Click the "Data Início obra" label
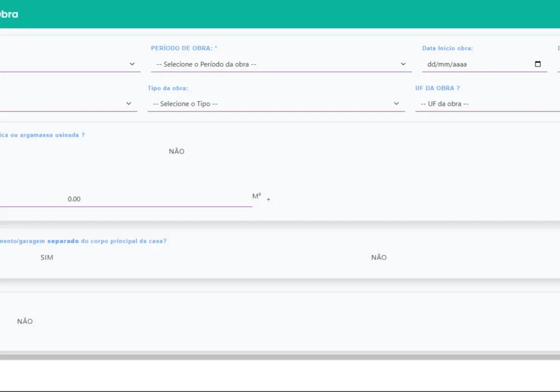Image resolution: width=560 pixels, height=392 pixels. click(447, 49)
